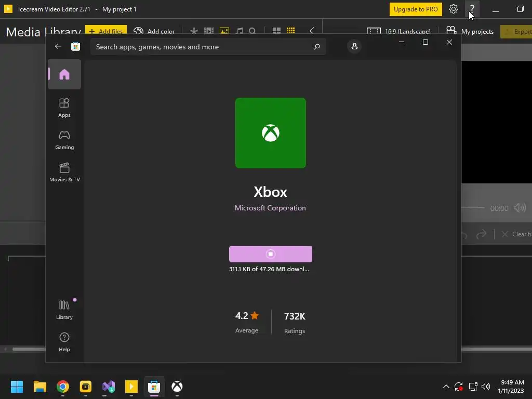Click Add files in Media Library

[106, 31]
